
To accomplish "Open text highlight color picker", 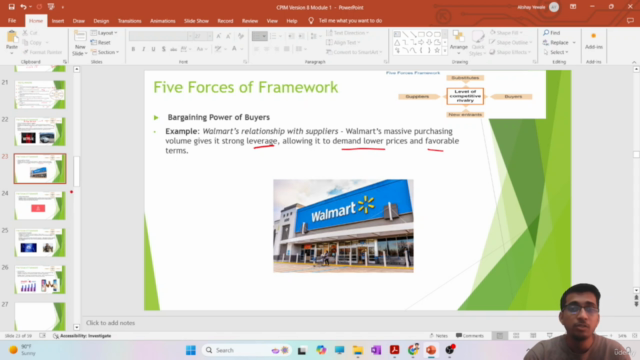I will click(218, 49).
